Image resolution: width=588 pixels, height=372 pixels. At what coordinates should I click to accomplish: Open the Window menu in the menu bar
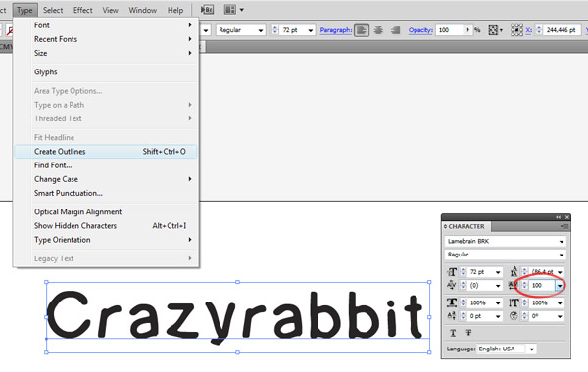click(x=143, y=10)
